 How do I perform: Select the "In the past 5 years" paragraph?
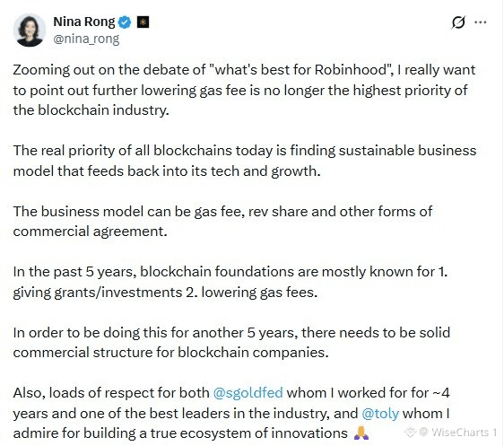[x=230, y=282]
